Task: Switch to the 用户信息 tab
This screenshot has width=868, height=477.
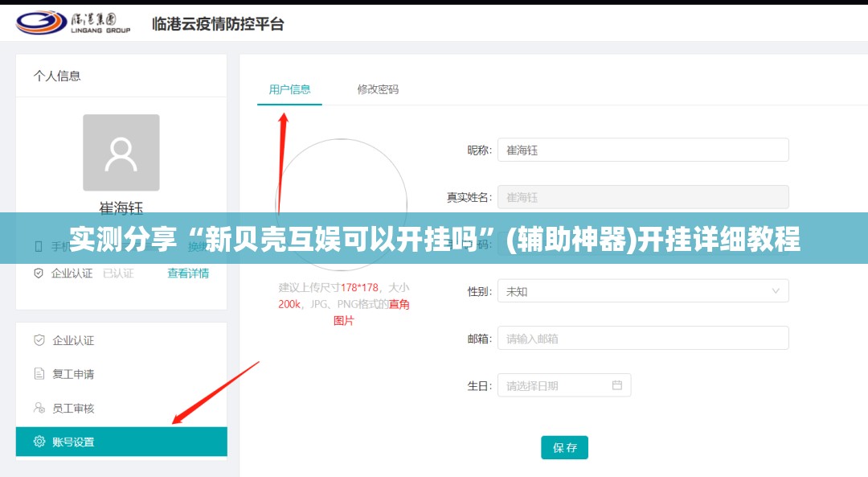Action: (289, 89)
